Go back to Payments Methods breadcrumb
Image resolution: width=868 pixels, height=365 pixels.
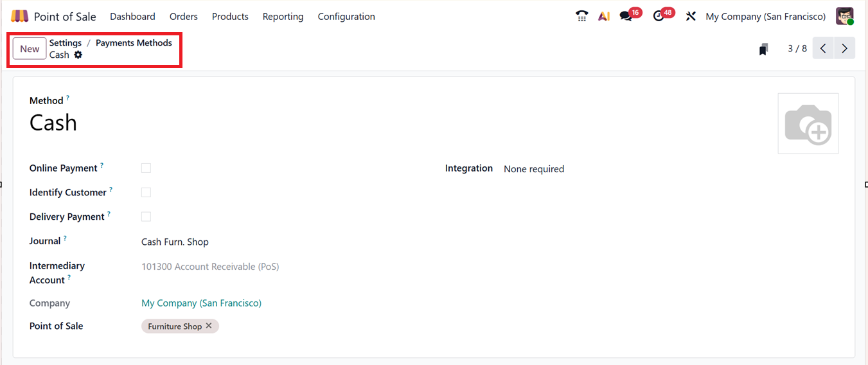[134, 43]
